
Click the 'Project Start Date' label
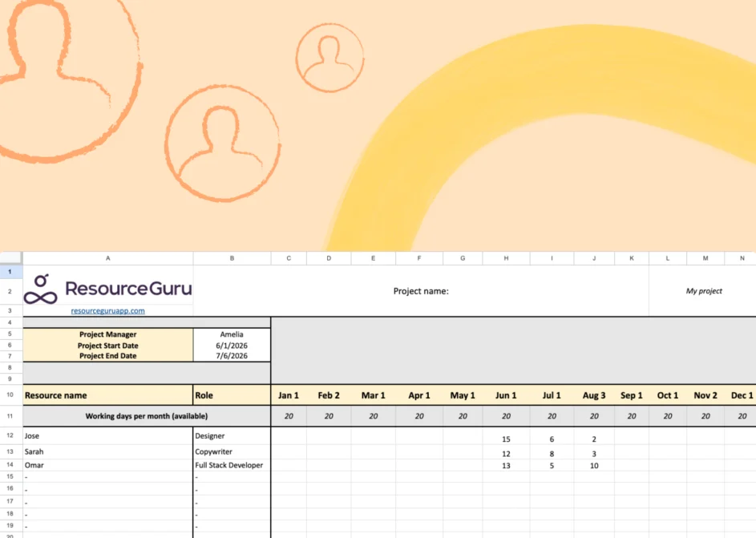108,346
